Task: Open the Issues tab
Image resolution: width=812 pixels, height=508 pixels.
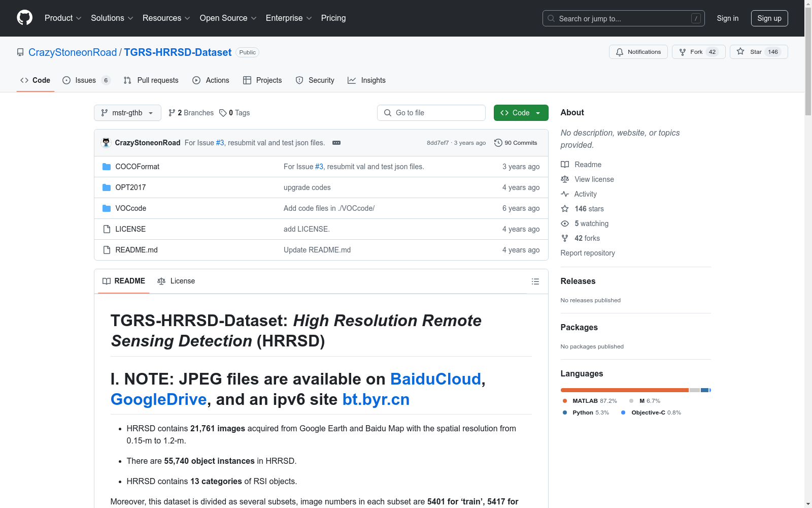Action: [86, 80]
